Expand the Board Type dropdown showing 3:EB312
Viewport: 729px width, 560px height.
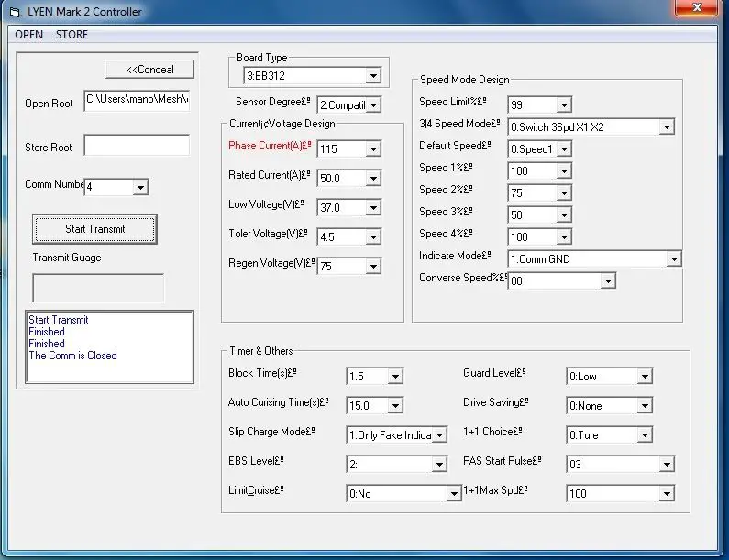tap(373, 76)
